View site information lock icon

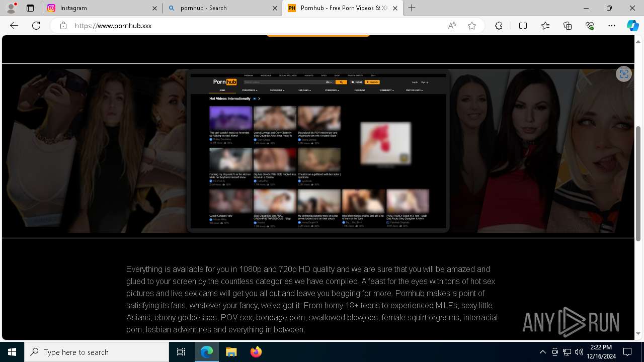pyautogui.click(x=63, y=26)
